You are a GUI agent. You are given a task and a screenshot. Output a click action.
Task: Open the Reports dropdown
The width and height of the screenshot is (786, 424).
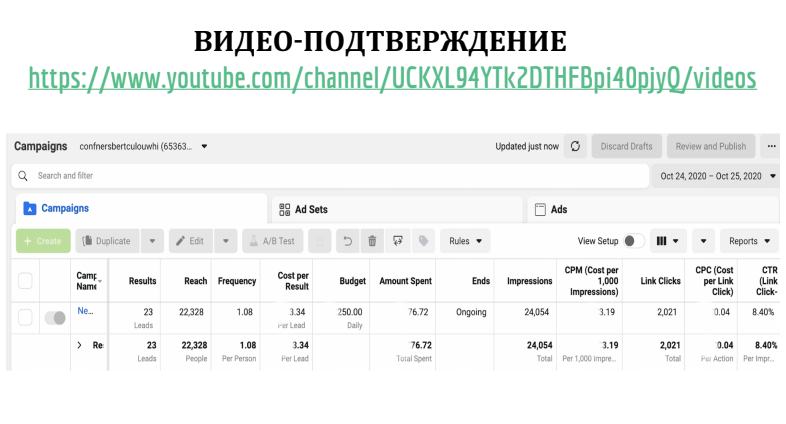click(x=749, y=241)
